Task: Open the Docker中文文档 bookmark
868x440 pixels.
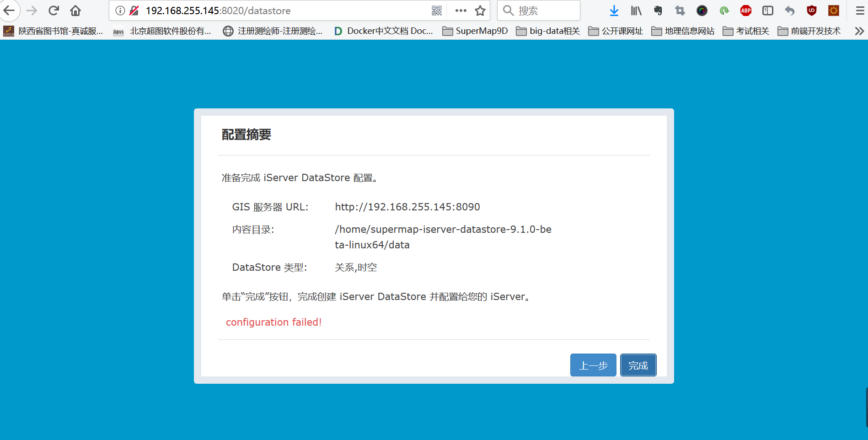Action: (x=383, y=31)
